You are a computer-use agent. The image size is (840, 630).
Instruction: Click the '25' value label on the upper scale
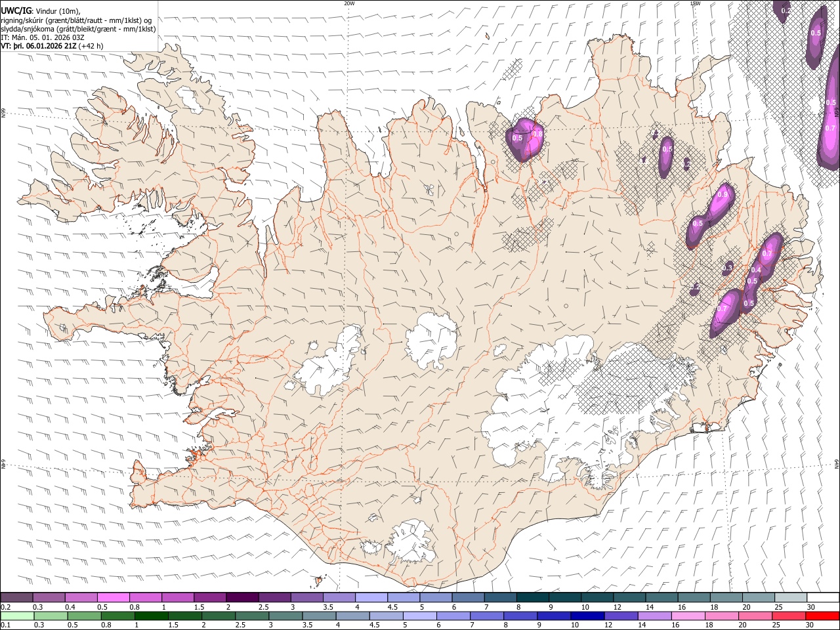(778, 607)
